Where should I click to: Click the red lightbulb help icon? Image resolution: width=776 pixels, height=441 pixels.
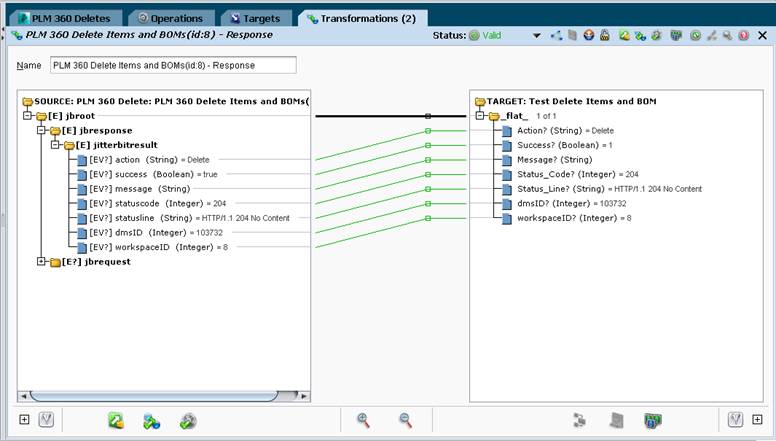743,35
